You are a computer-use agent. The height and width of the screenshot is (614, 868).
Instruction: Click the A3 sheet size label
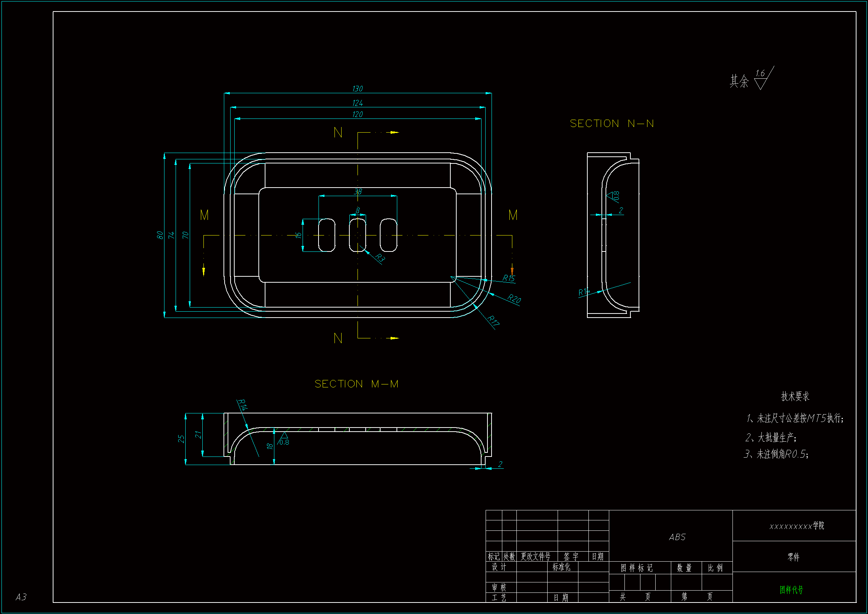tap(21, 597)
